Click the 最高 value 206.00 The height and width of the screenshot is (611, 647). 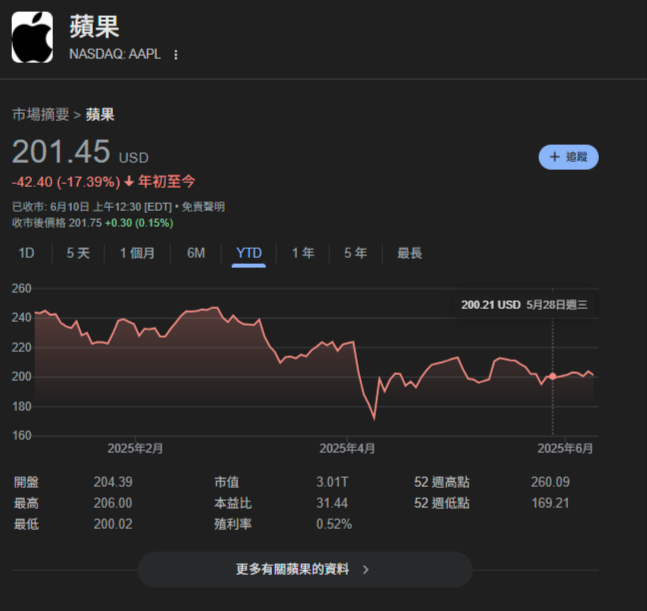[113, 503]
